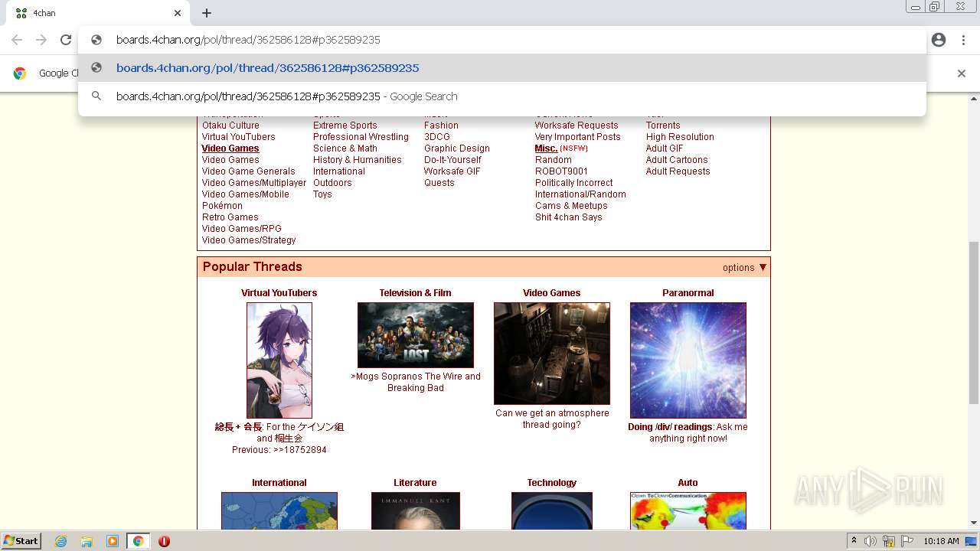Open the Torrents board
Image resolution: width=980 pixels, height=551 pixels.
click(x=663, y=126)
